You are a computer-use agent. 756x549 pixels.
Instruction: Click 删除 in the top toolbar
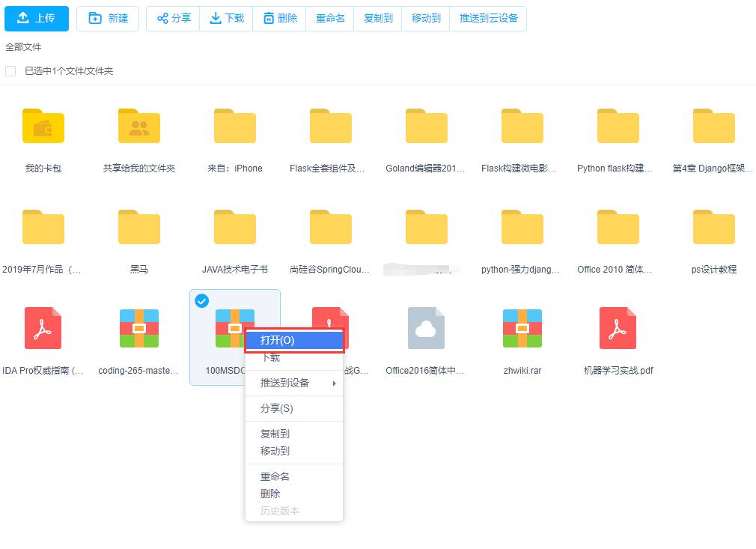pyautogui.click(x=280, y=18)
